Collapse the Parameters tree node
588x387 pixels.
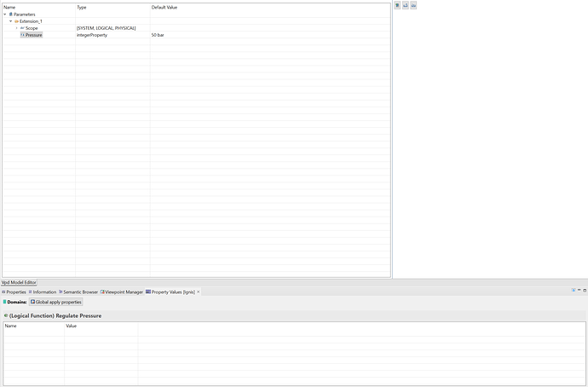[x=5, y=14]
